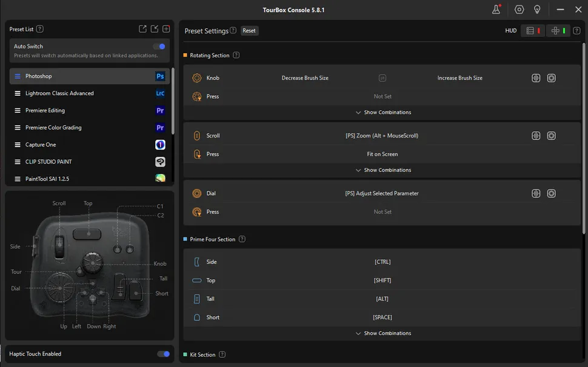Click the [SPACE] assignment field for the Short button
This screenshot has width=588, height=367.
coord(382,317)
